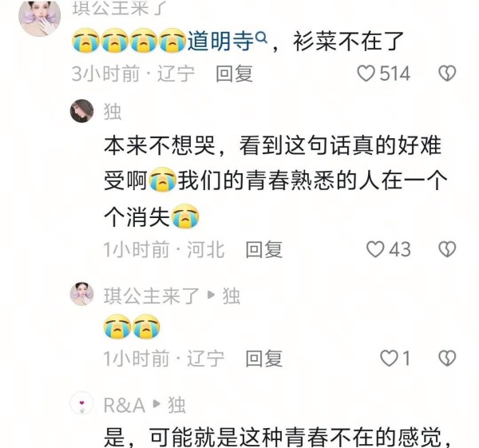This screenshot has height=448, width=479.
Task: Like the reply from 独 with 43 likes
Action: (x=375, y=249)
